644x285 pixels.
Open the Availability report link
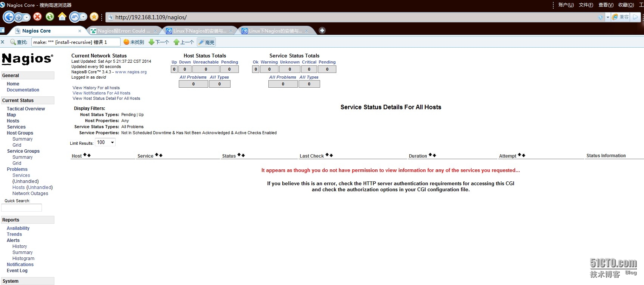pos(18,228)
